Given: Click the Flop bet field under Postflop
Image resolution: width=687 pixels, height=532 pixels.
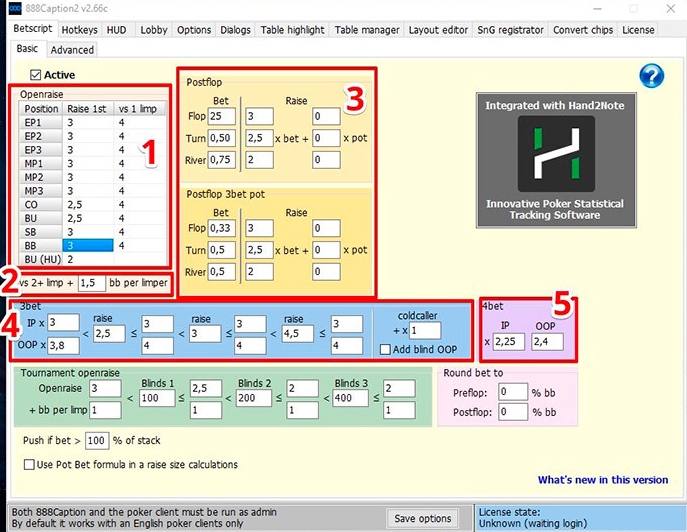Looking at the screenshot, I should click(x=221, y=117).
